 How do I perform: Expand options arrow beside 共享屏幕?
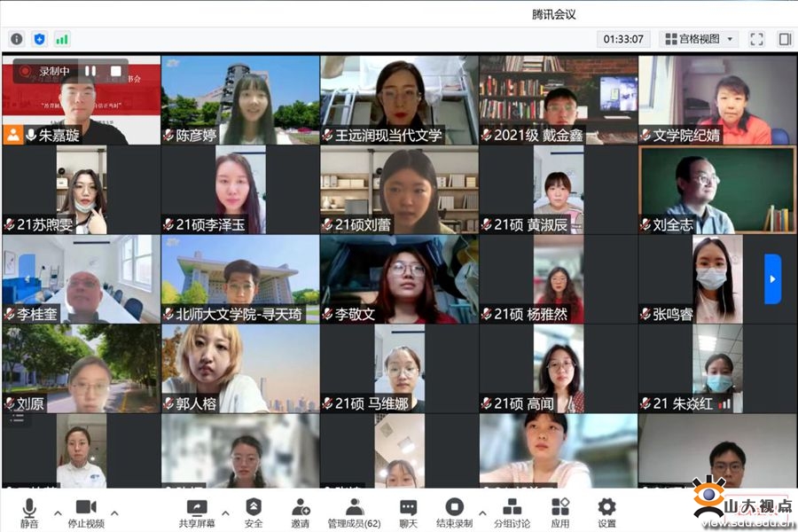tap(224, 512)
